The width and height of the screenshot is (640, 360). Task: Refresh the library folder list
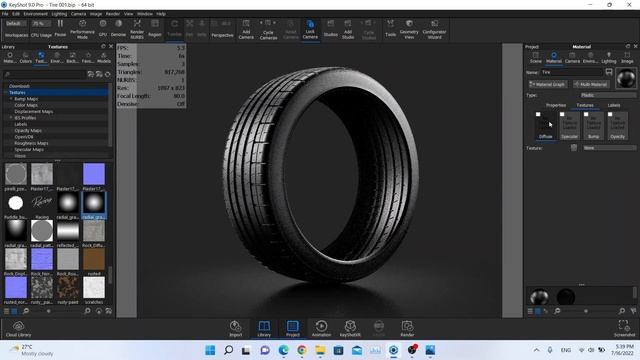point(108,74)
